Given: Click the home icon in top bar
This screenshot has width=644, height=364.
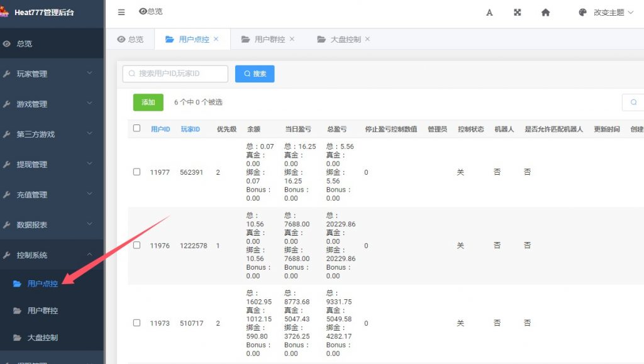Looking at the screenshot, I should [545, 13].
